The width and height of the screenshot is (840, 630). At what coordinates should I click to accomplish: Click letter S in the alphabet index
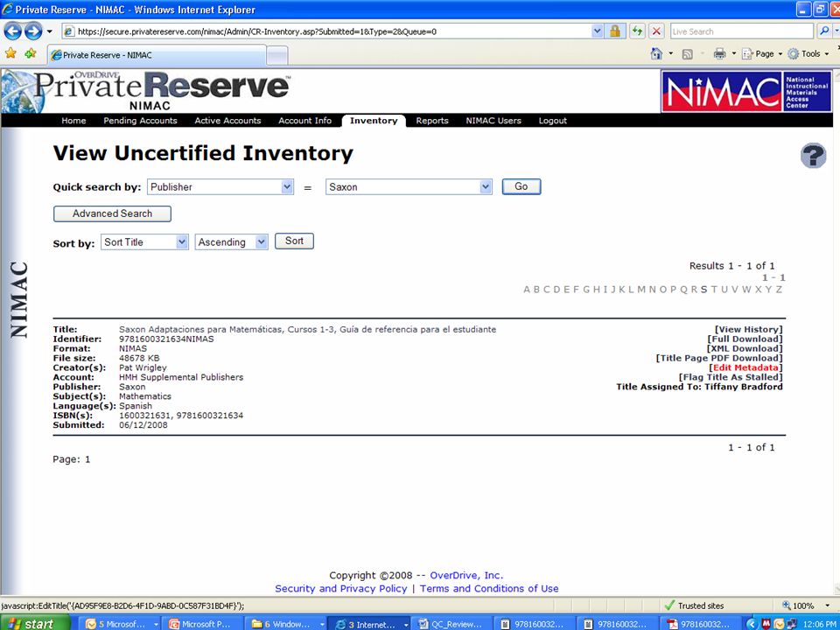tap(703, 290)
